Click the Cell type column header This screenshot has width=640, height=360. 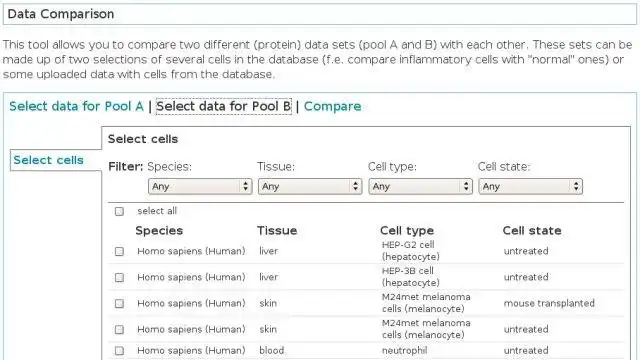pyautogui.click(x=407, y=231)
